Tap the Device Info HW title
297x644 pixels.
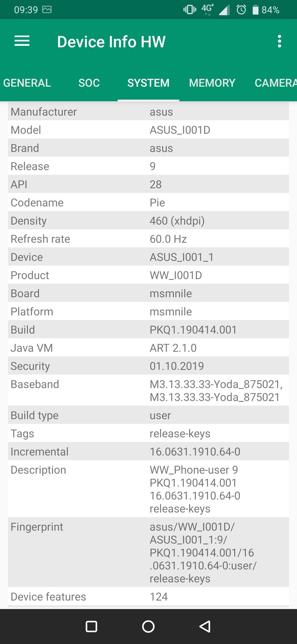(111, 42)
